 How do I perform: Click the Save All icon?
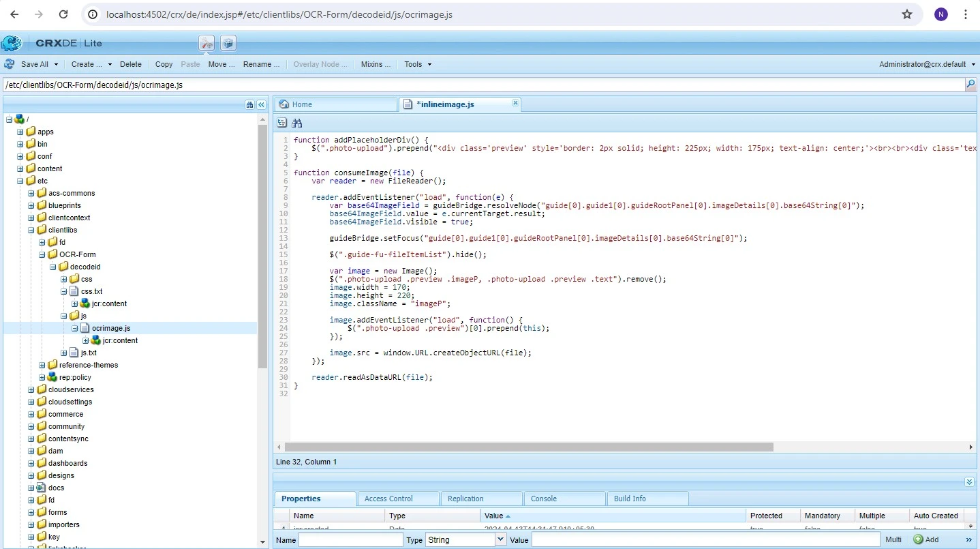(10, 64)
